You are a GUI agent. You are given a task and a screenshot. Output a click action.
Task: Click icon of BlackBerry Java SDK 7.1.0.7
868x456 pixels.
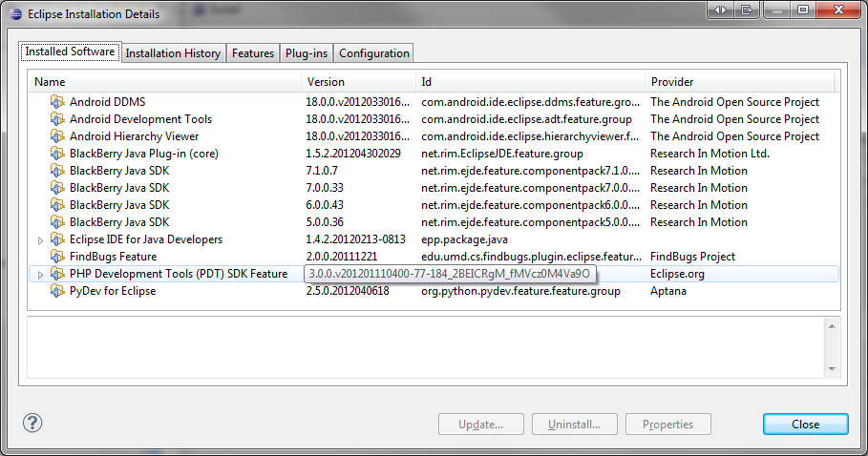click(57, 170)
